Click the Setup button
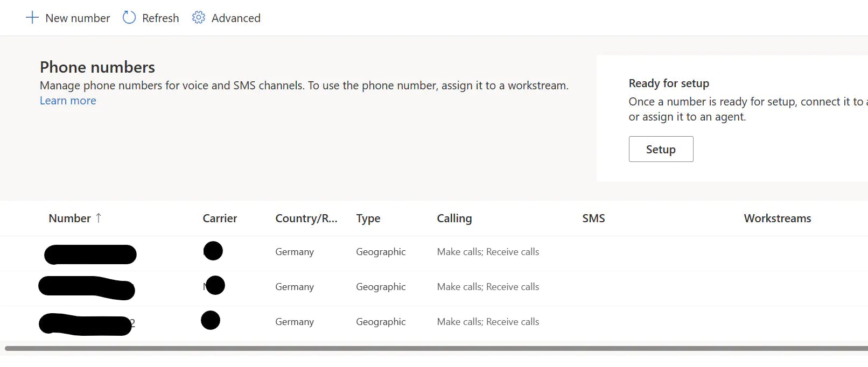Image resolution: width=868 pixels, height=367 pixels. [661, 149]
